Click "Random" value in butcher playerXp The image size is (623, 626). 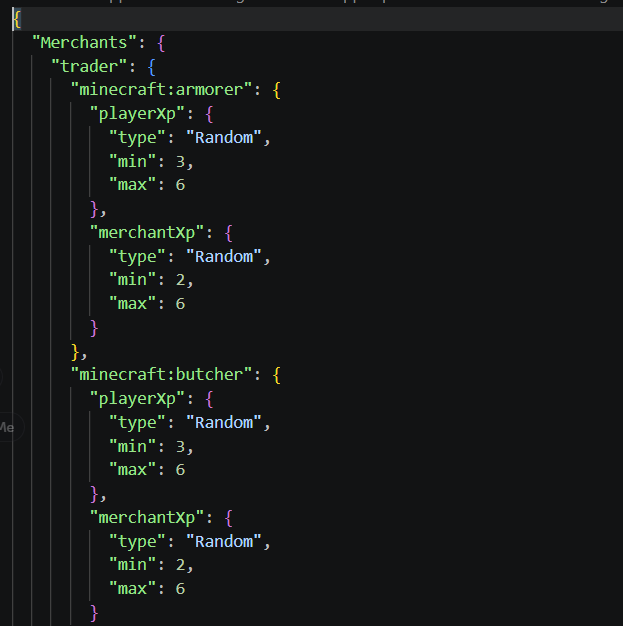pyautogui.click(x=224, y=423)
